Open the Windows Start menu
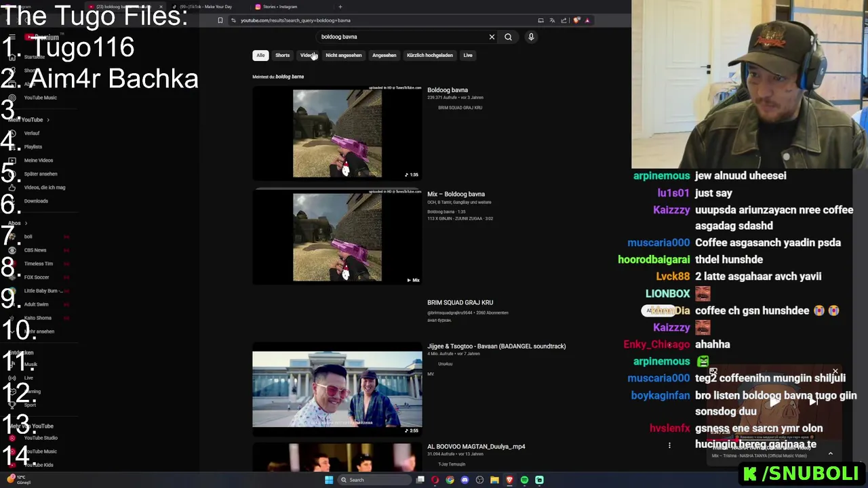 coord(329,480)
